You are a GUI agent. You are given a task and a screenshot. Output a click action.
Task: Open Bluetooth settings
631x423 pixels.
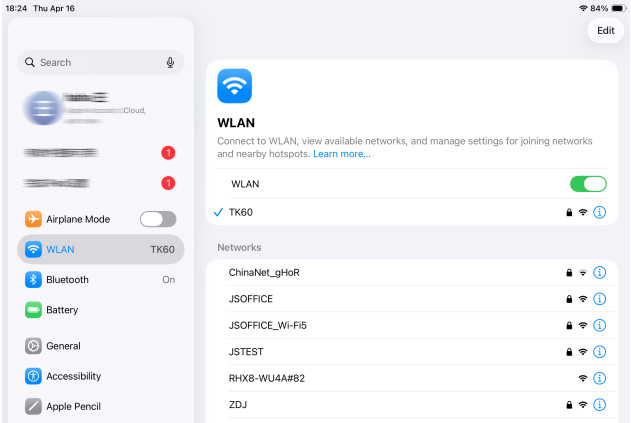101,279
